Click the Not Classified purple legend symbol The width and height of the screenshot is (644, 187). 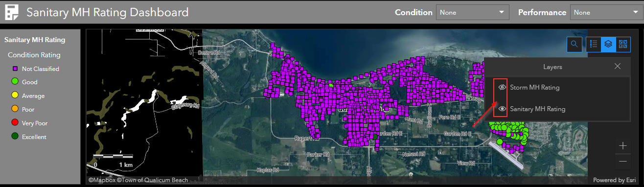(x=15, y=69)
